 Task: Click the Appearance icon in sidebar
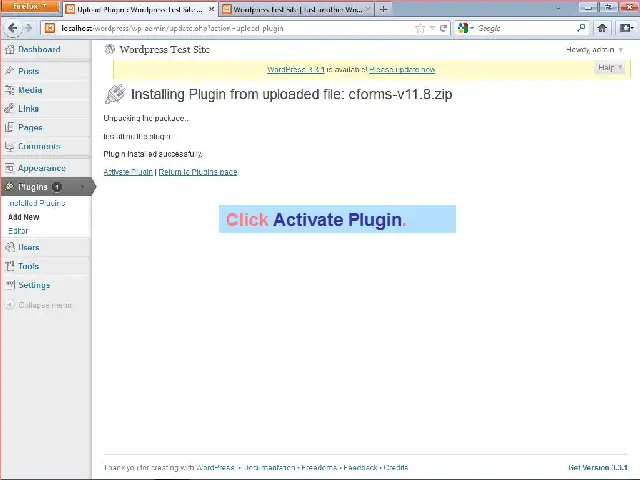click(9, 168)
